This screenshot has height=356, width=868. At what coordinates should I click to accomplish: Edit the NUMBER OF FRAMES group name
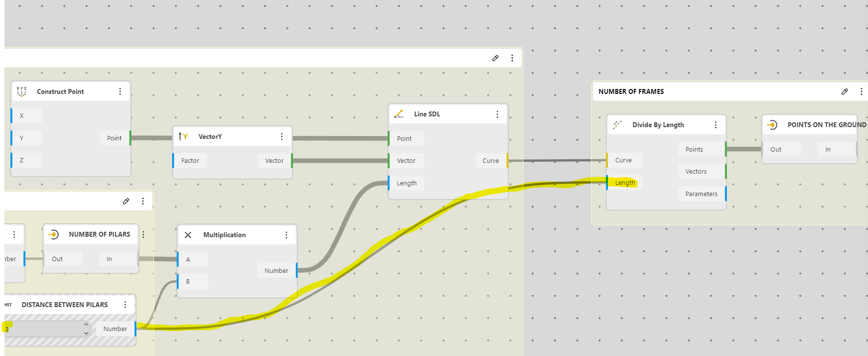pos(845,91)
